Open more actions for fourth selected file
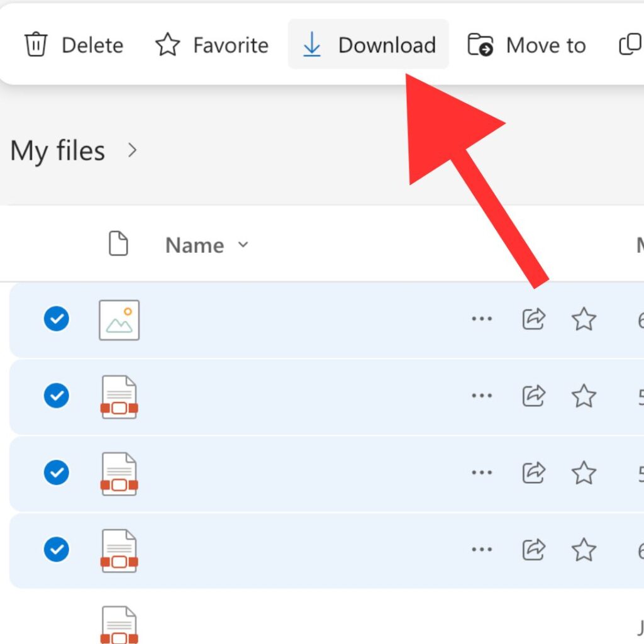 (482, 550)
